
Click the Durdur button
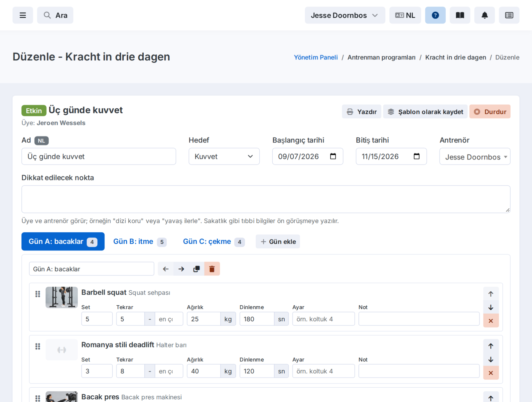(490, 112)
